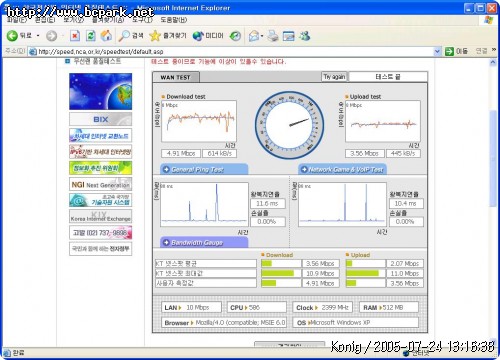Click the Mail envelope toolbar icon
This screenshot has width=500, height=360.
[x=254, y=36]
